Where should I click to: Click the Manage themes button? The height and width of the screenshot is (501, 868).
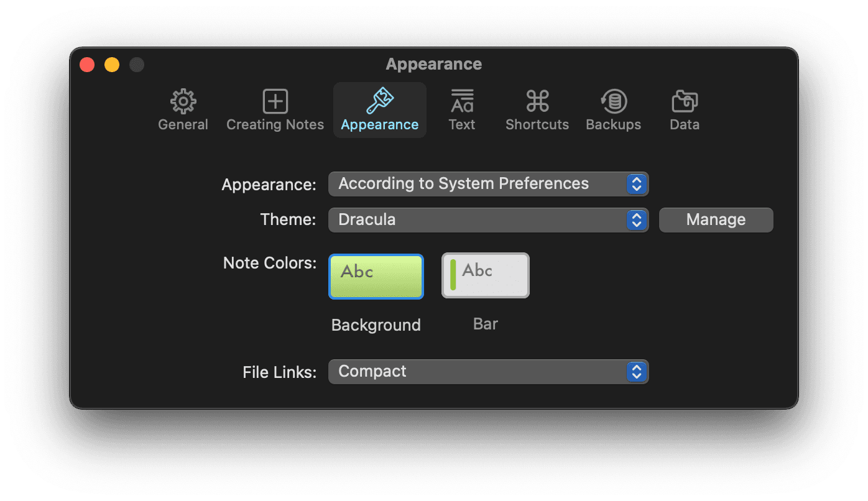(x=716, y=219)
